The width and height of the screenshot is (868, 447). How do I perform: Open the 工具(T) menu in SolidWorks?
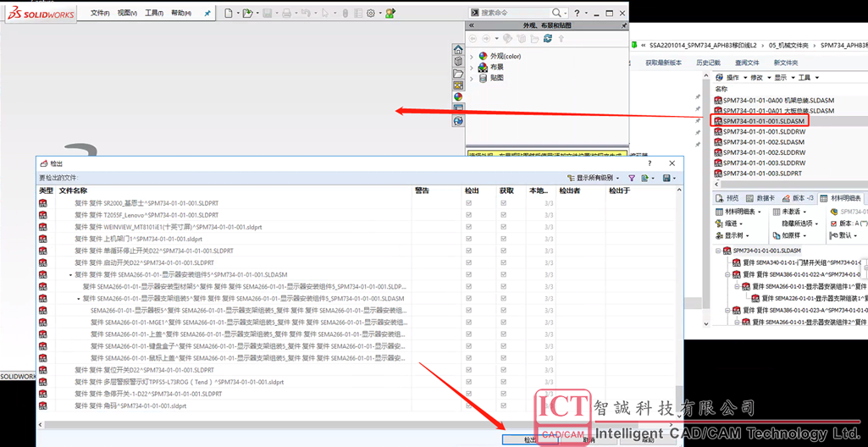point(154,14)
